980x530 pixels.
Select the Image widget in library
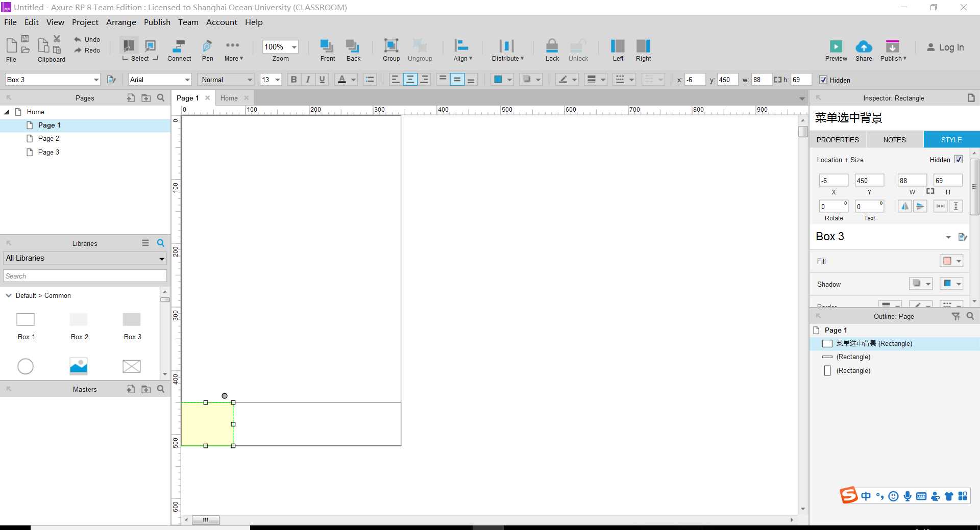pos(79,366)
